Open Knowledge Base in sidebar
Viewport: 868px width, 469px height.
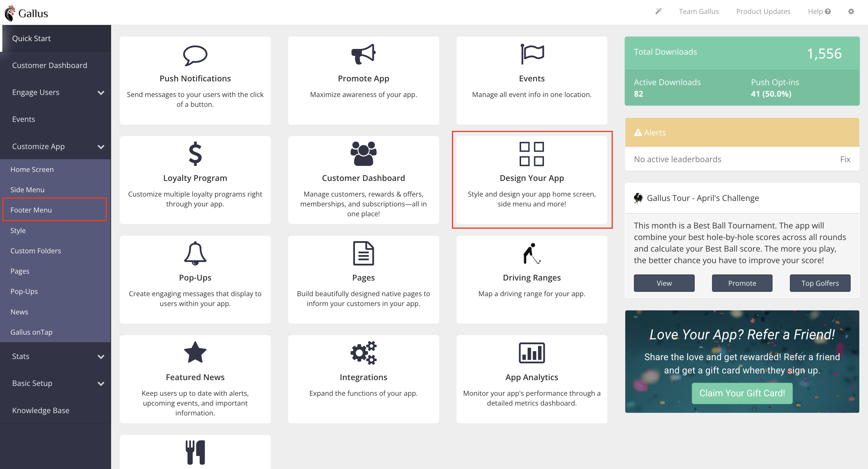click(x=56, y=410)
